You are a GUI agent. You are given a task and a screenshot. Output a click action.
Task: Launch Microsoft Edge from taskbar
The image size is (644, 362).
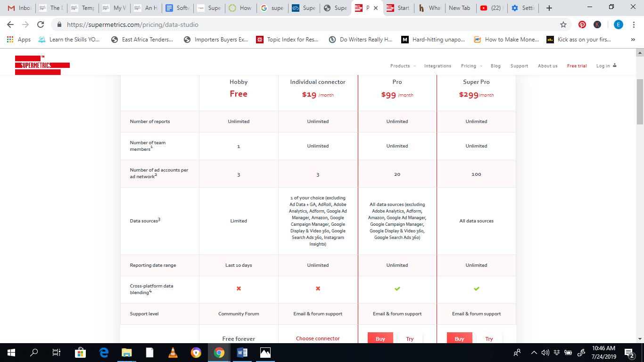pos(104,352)
